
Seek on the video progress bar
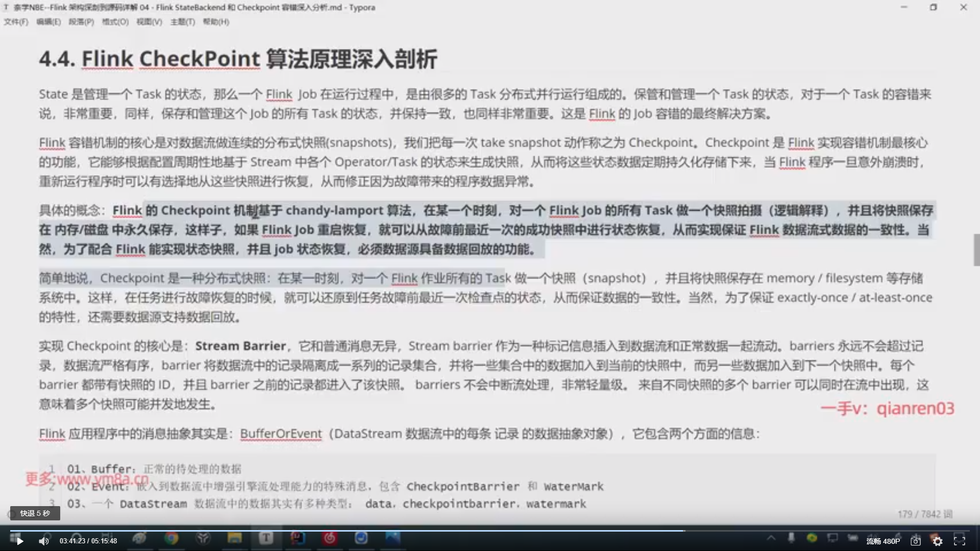point(490,531)
